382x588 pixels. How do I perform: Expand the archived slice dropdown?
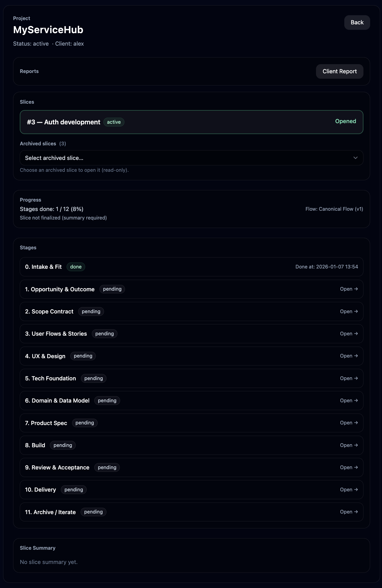[191, 158]
